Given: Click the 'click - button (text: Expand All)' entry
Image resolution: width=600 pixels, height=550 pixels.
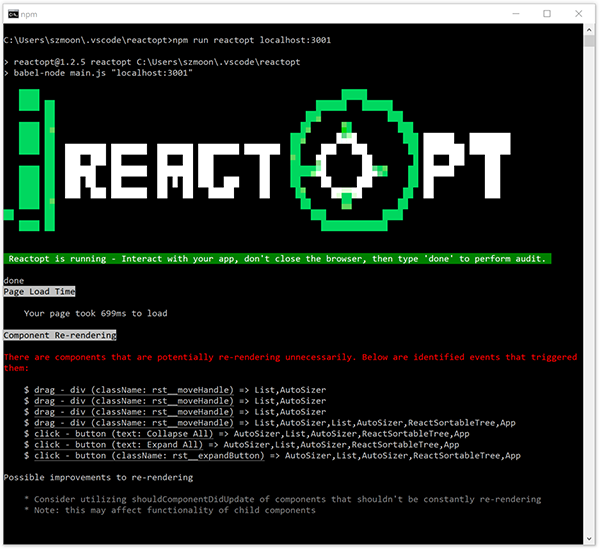Looking at the screenshot, I should tap(241, 445).
